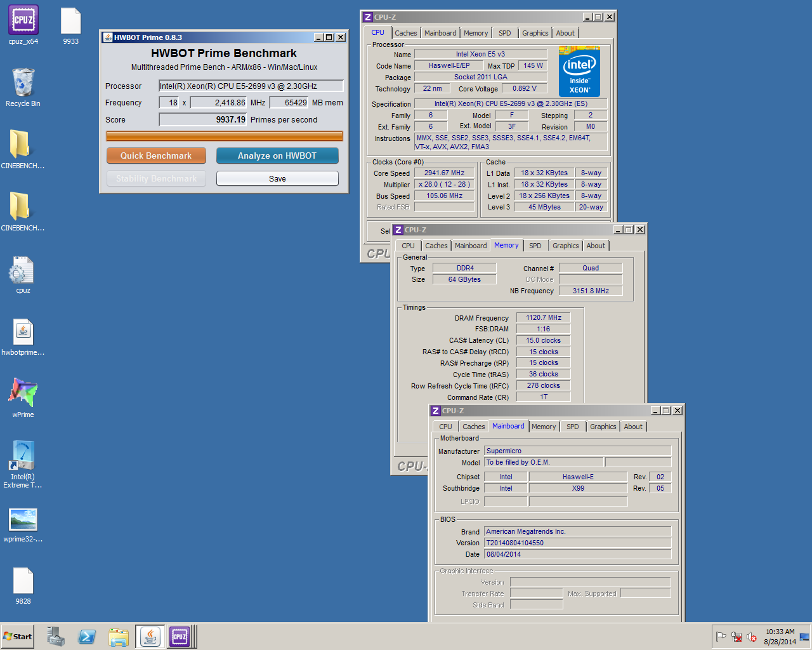Click the disabled Stability Benchmark button
The width and height of the screenshot is (812, 650).
(x=156, y=178)
